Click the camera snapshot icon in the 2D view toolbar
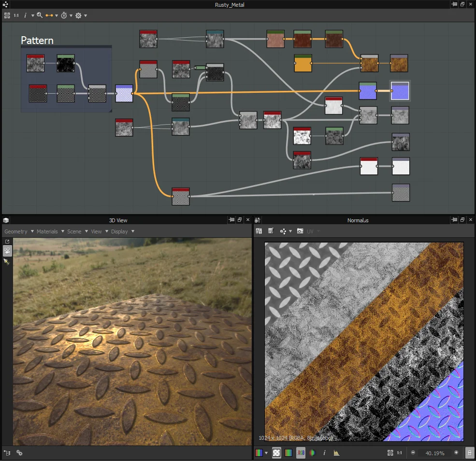The width and height of the screenshot is (476, 461). click(x=300, y=231)
